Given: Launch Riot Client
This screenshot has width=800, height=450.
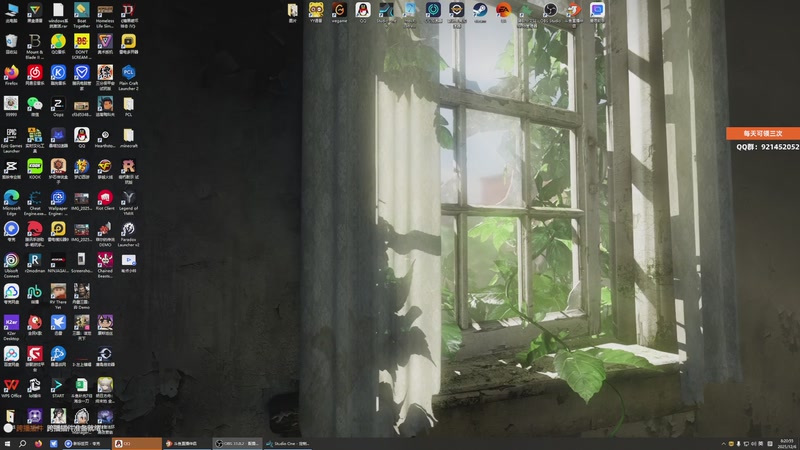Looking at the screenshot, I should click(105, 199).
